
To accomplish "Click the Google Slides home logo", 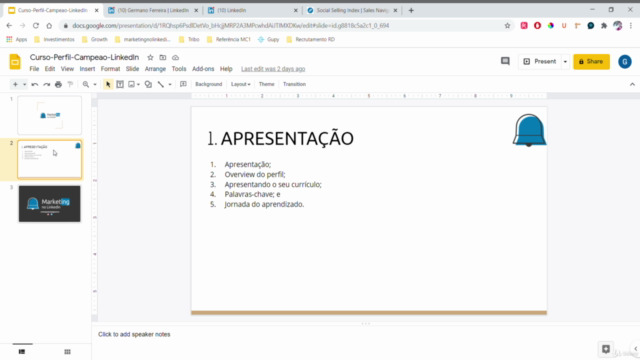I will 15,62.
